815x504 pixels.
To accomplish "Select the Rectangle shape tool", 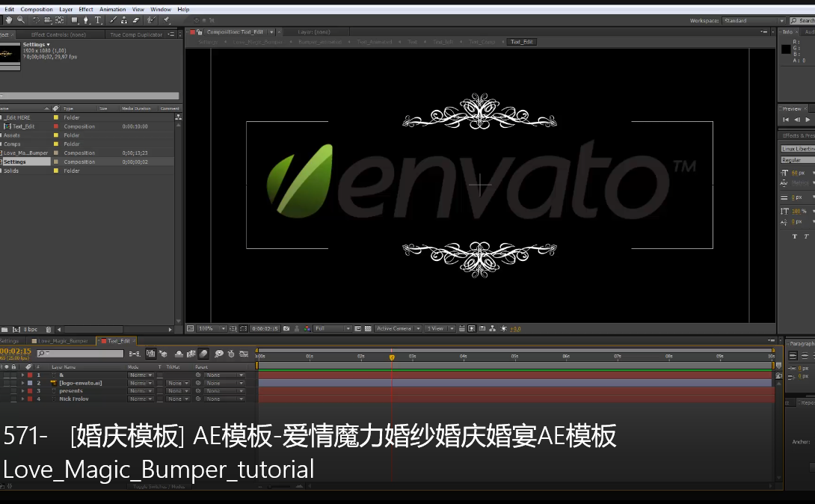I will [74, 20].
